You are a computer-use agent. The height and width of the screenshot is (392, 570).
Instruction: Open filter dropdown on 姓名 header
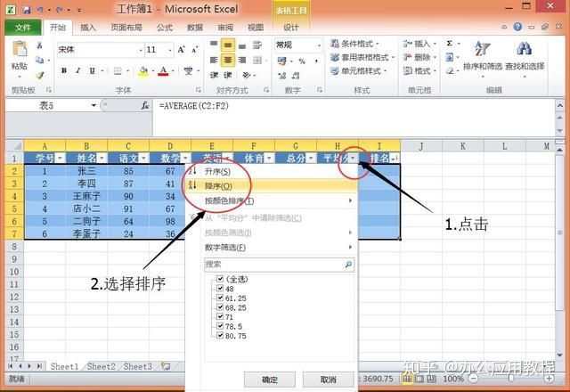102,159
